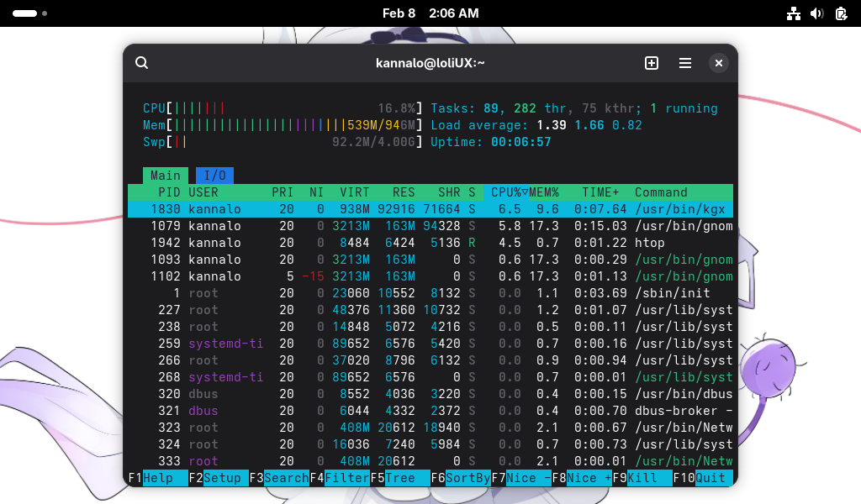Sort by the SHR column header

click(449, 192)
